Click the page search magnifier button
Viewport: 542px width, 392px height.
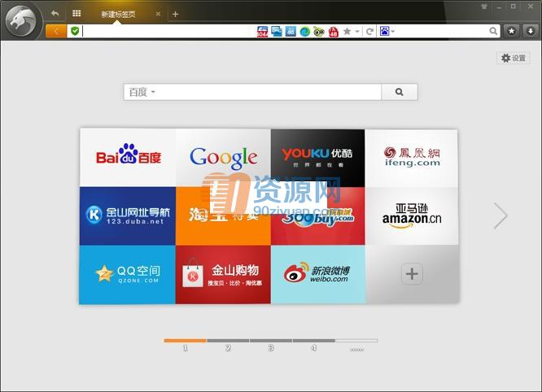coord(400,92)
